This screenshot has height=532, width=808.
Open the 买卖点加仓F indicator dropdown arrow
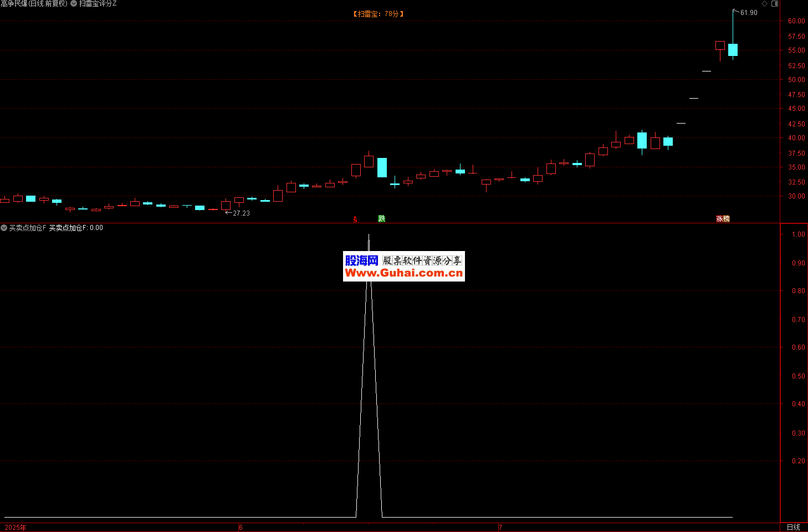(x=4, y=228)
